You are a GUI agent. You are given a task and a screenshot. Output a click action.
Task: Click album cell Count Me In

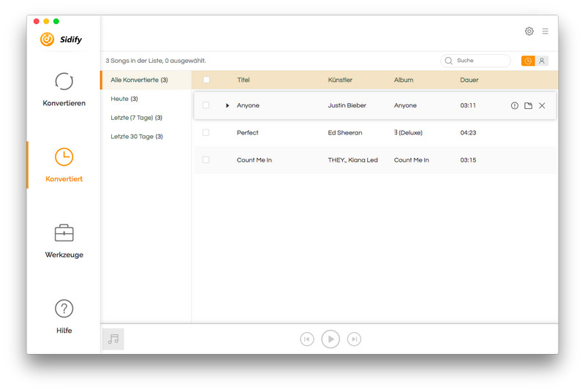pyautogui.click(x=412, y=160)
